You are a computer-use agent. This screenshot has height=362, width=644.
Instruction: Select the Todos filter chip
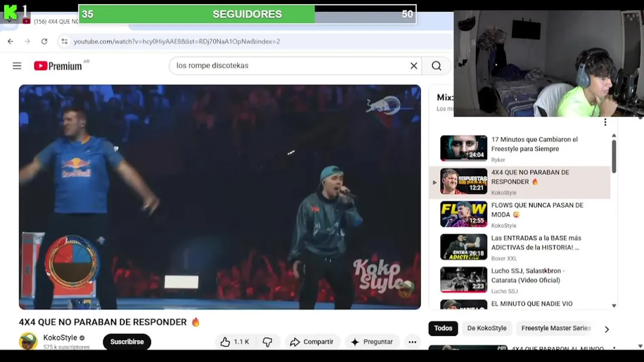point(443,328)
